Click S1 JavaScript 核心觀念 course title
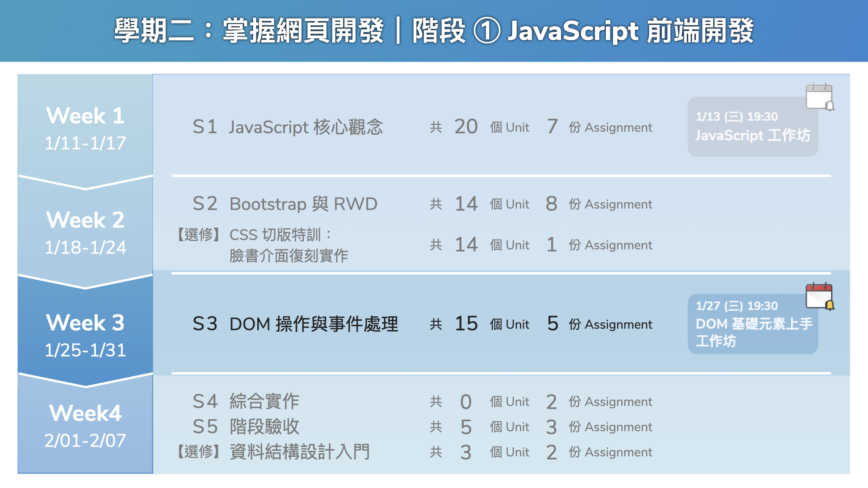The image size is (868, 488). pos(288,127)
